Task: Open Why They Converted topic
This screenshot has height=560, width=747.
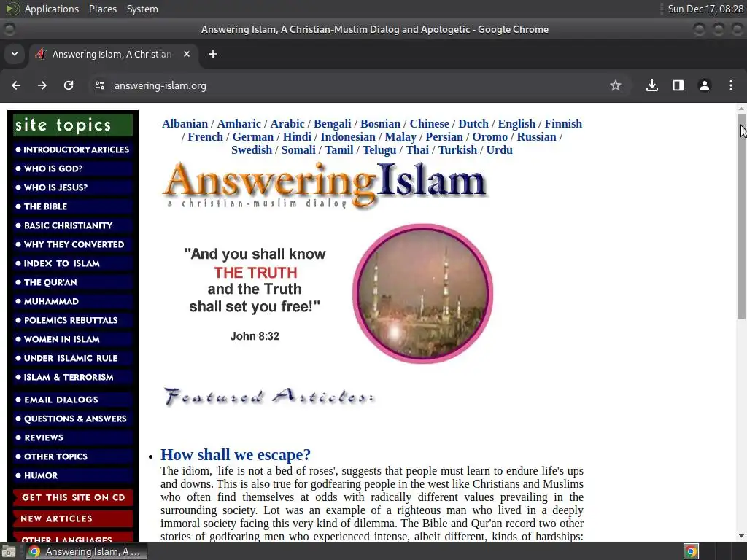Action: pyautogui.click(x=73, y=244)
